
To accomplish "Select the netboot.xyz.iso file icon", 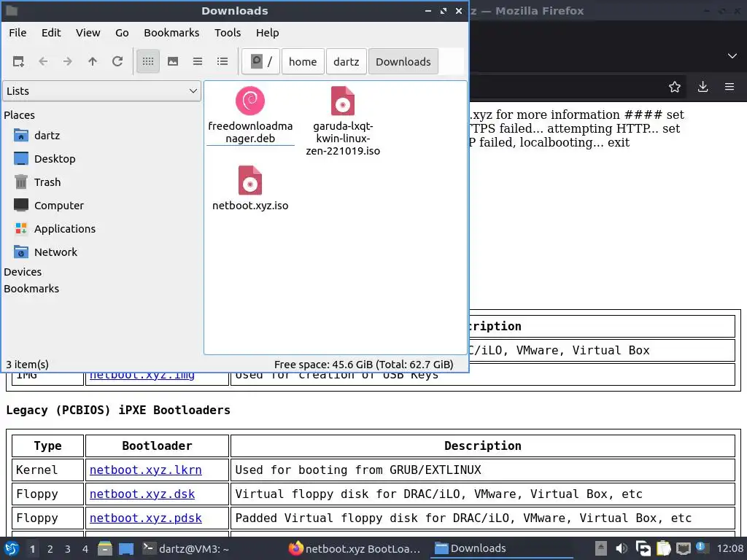I will coord(250,181).
